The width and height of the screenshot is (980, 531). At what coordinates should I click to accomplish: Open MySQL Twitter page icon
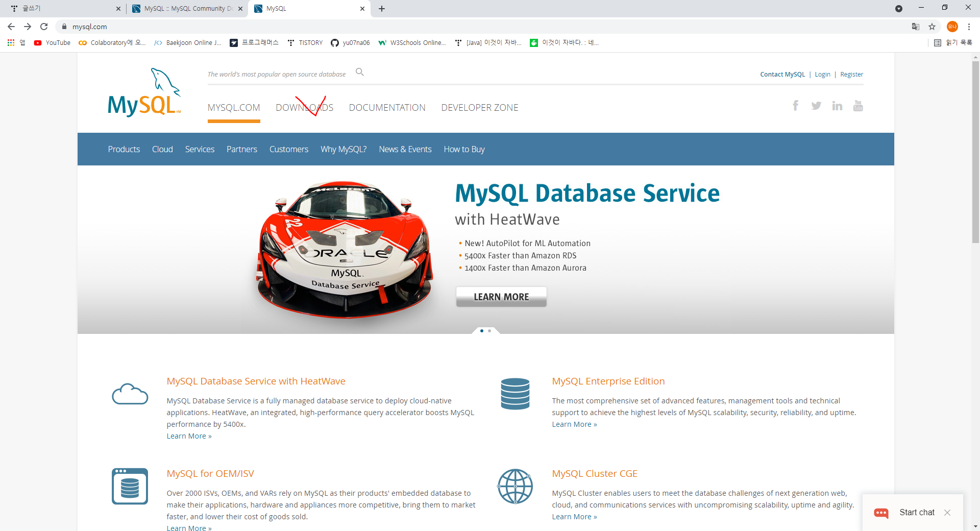[816, 105]
